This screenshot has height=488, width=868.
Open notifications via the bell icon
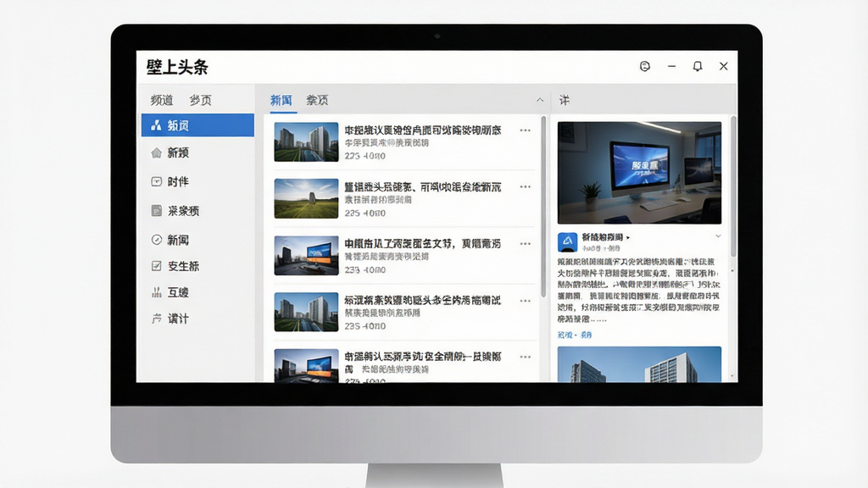click(698, 66)
